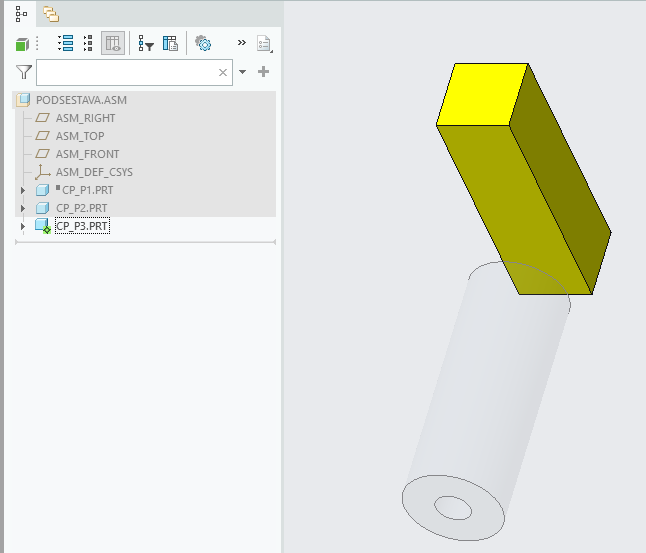Click the show list options icon
Screen dimensions: 646x553
[264, 43]
